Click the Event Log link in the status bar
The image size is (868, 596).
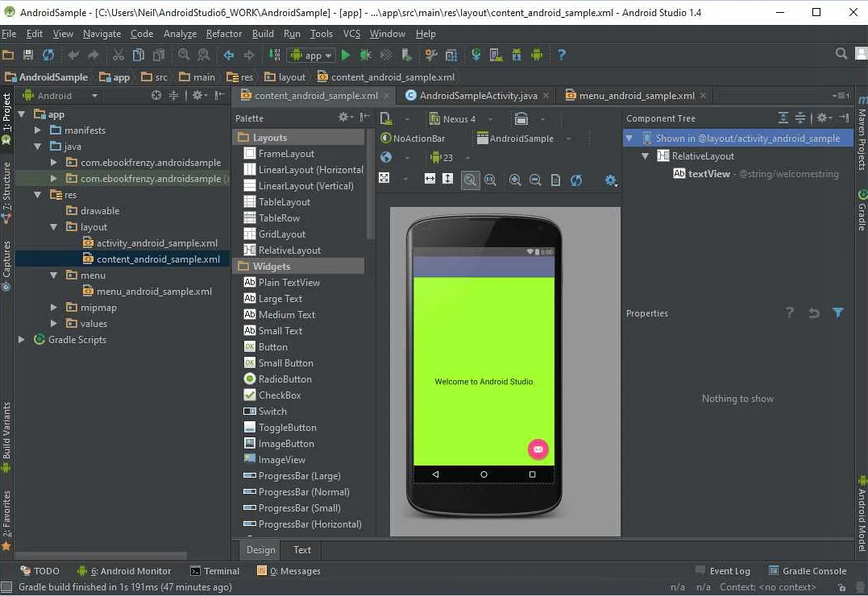[x=729, y=570]
